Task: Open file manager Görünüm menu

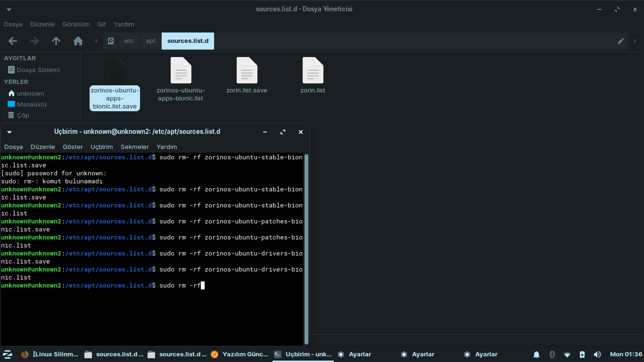Action: (x=76, y=24)
